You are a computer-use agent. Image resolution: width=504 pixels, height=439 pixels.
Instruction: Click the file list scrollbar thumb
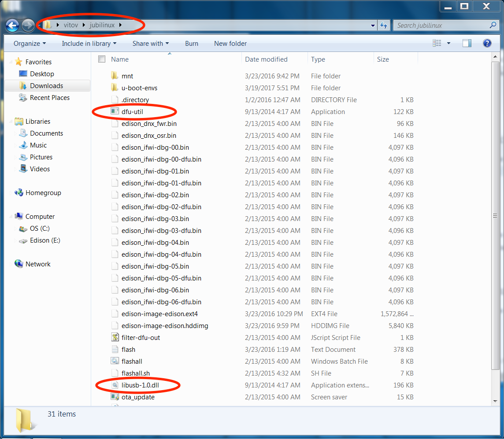pyautogui.click(x=495, y=215)
